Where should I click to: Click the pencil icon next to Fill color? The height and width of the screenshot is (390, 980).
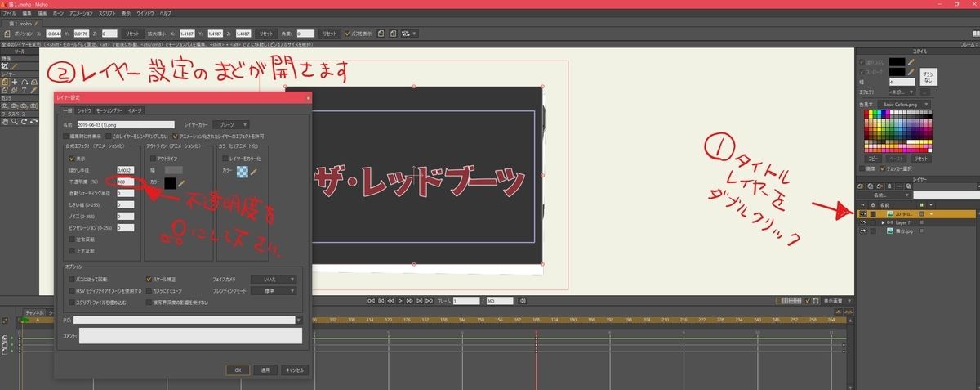[911, 62]
